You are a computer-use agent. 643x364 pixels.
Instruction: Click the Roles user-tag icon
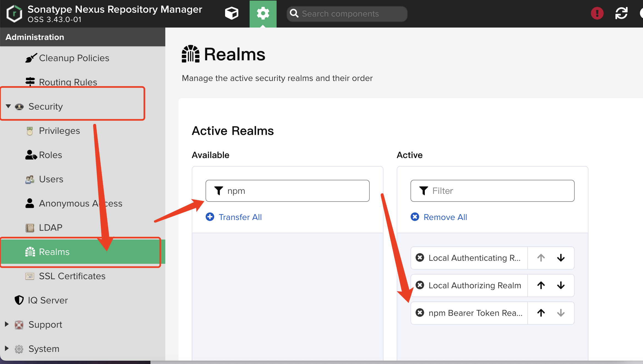click(31, 155)
